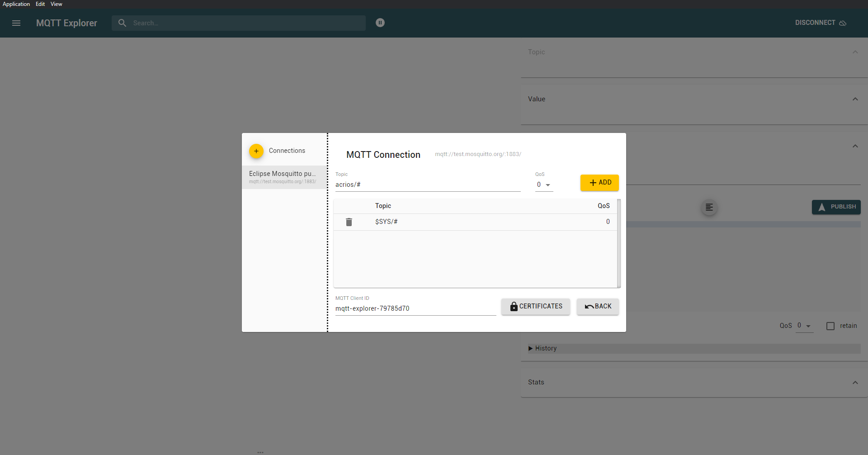The image size is (868, 455).
Task: Open the Edit menu
Action: (x=40, y=4)
